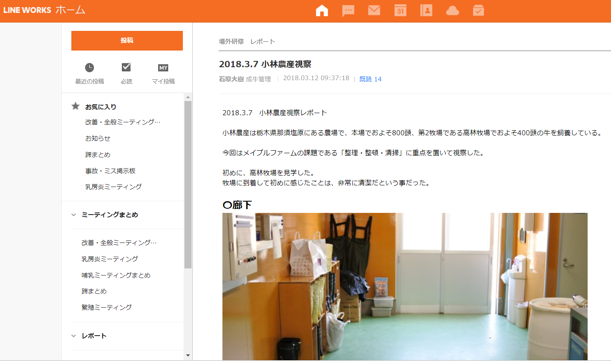Click the LINE WORKS ホーム logo
Image resolution: width=611 pixels, height=364 pixels.
click(x=44, y=10)
